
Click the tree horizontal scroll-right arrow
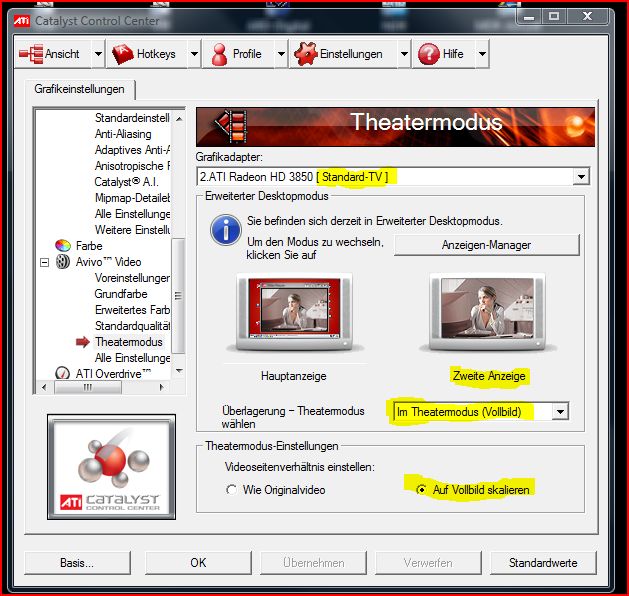pos(161,387)
